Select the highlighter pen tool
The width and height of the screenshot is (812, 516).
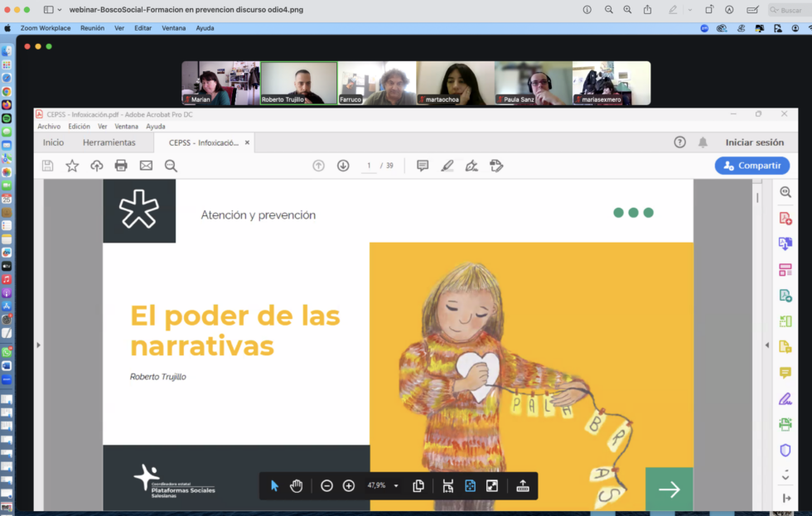pos(447,166)
